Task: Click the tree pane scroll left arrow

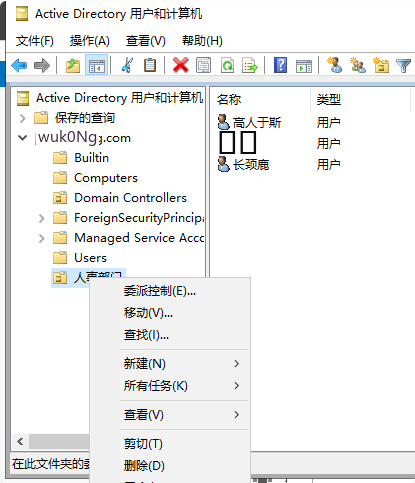Action: point(20,442)
